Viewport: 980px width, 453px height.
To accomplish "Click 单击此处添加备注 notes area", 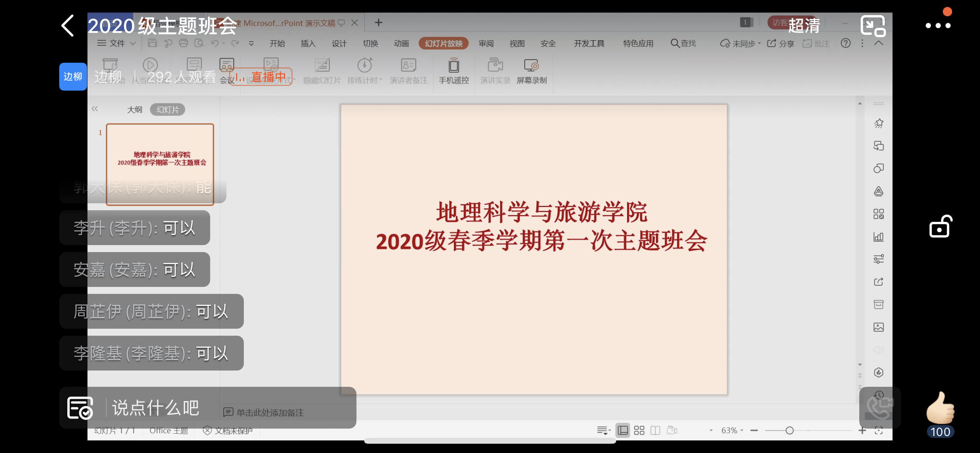I will tap(270, 413).
